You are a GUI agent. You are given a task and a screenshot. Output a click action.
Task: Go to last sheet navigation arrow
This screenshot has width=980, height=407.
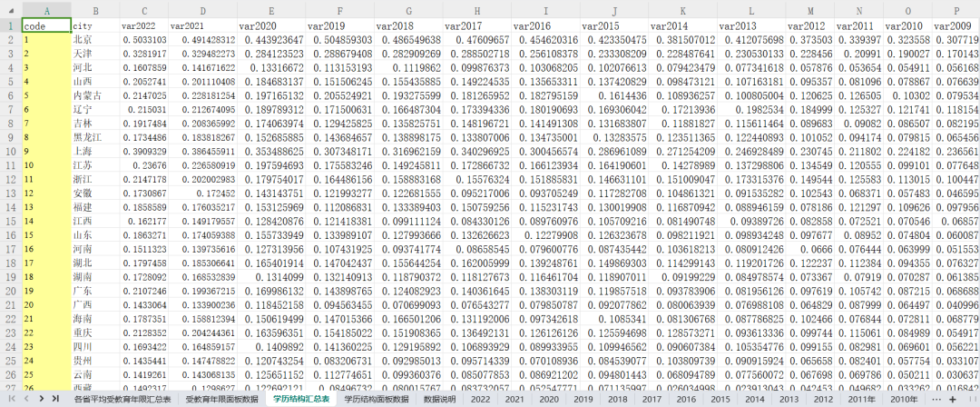click(x=55, y=398)
